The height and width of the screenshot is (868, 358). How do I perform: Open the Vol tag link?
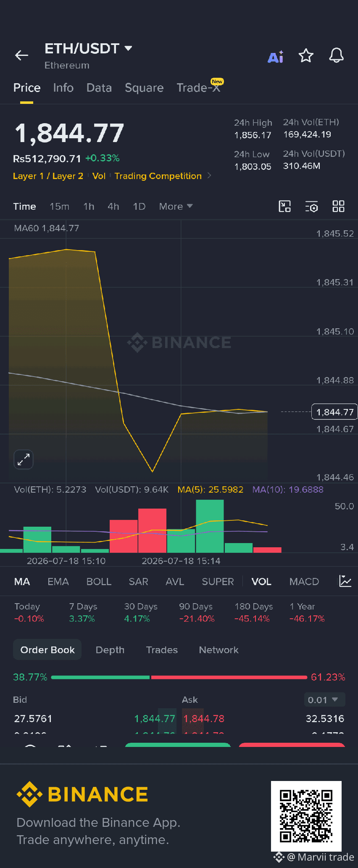pyautogui.click(x=99, y=176)
